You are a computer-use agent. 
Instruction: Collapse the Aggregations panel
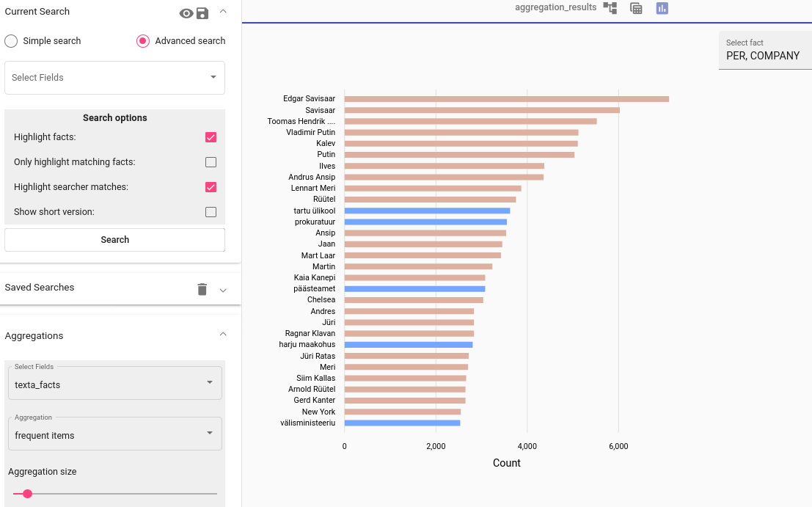[x=223, y=334]
